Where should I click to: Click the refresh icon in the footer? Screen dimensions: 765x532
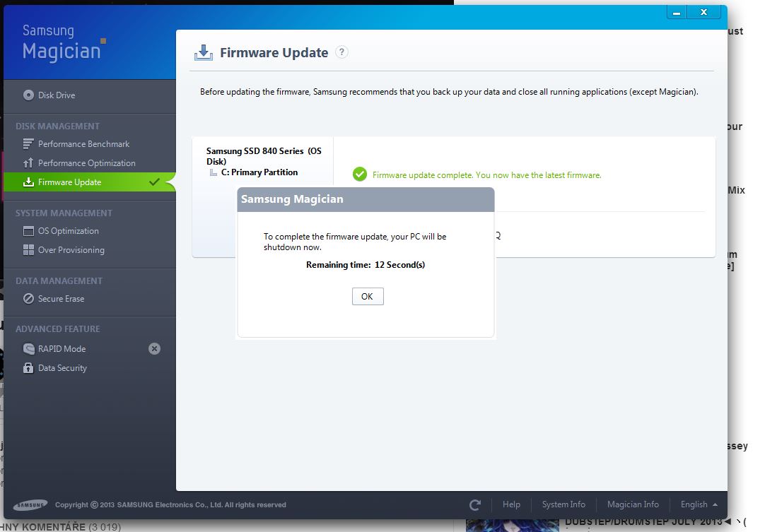click(474, 504)
